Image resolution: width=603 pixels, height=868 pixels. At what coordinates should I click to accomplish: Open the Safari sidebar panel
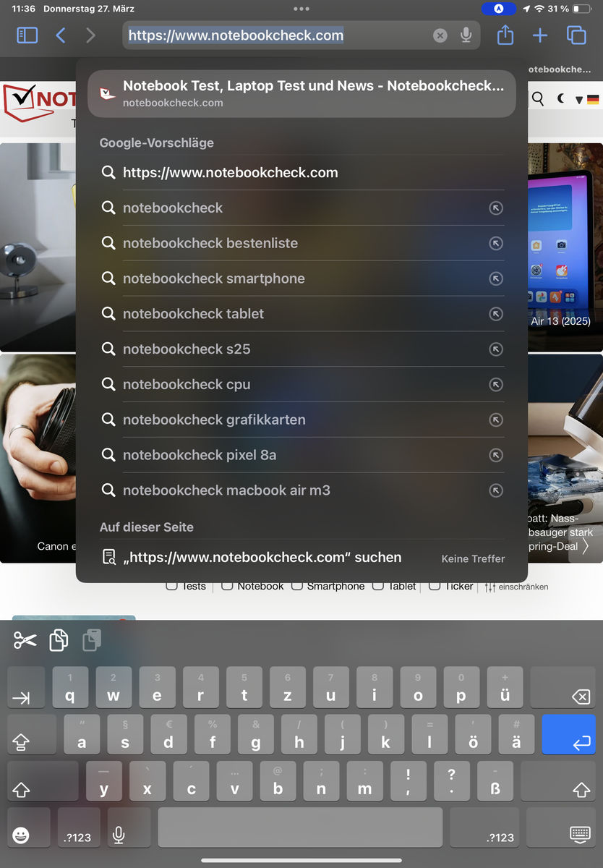point(27,35)
